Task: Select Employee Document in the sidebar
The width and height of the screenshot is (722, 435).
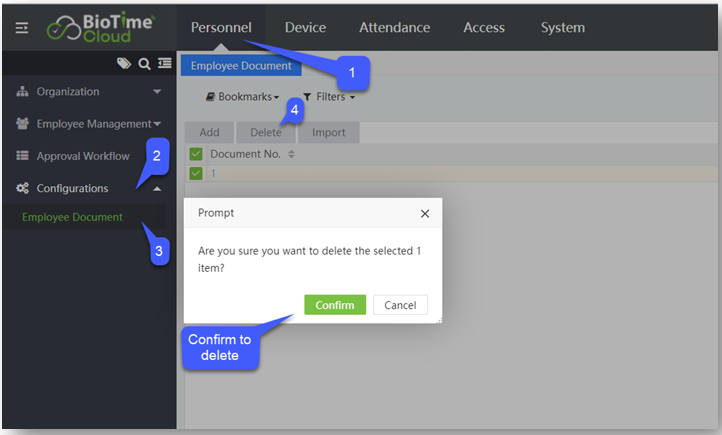Action: click(x=72, y=217)
